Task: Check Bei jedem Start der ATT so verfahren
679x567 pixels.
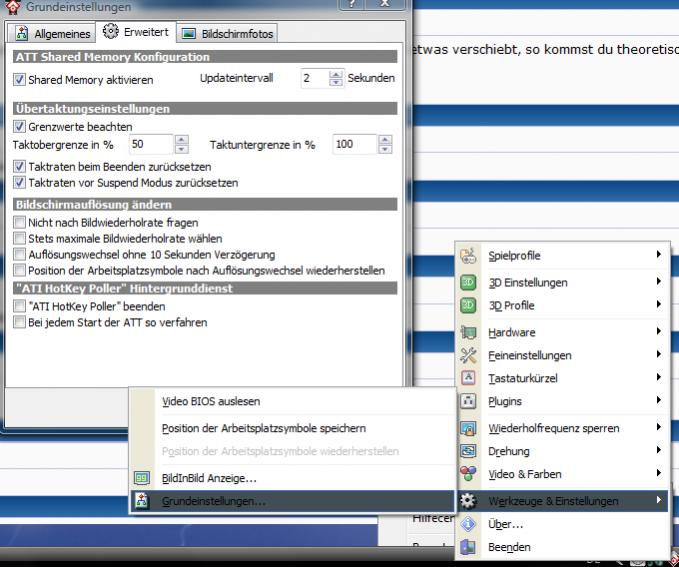Action: pos(19,322)
